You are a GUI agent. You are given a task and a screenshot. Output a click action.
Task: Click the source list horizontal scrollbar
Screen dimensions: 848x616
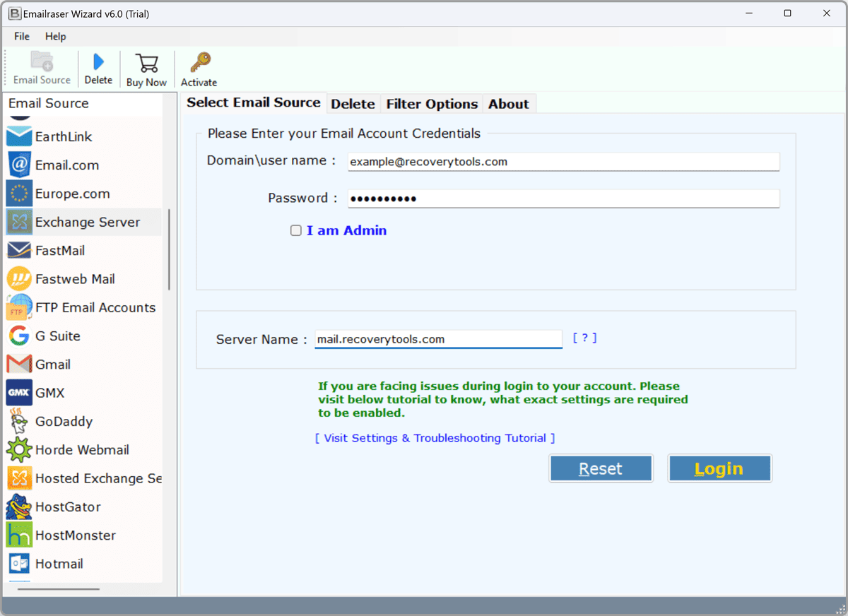pos(59,588)
